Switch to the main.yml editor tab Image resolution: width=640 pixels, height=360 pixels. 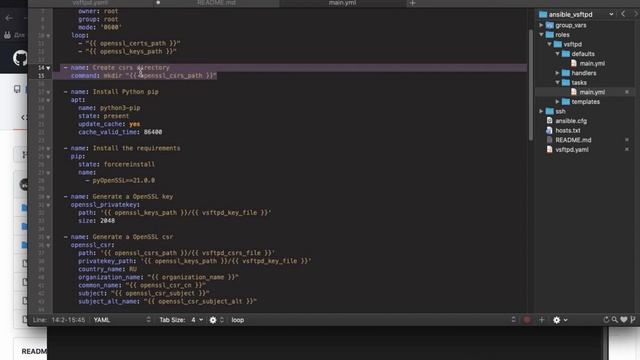click(x=342, y=3)
